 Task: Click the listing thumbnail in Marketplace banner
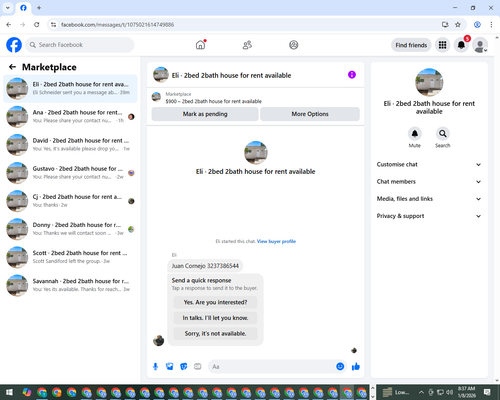click(156, 97)
